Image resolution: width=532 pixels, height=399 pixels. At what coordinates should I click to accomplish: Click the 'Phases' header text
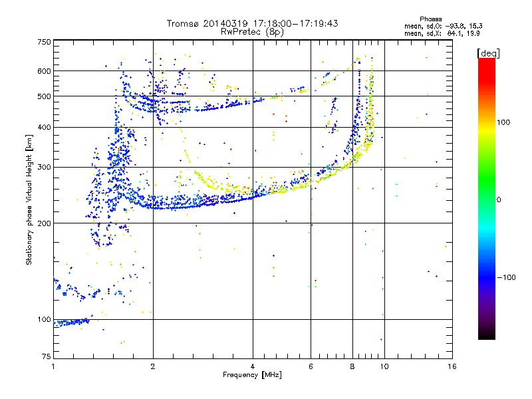tap(430, 19)
